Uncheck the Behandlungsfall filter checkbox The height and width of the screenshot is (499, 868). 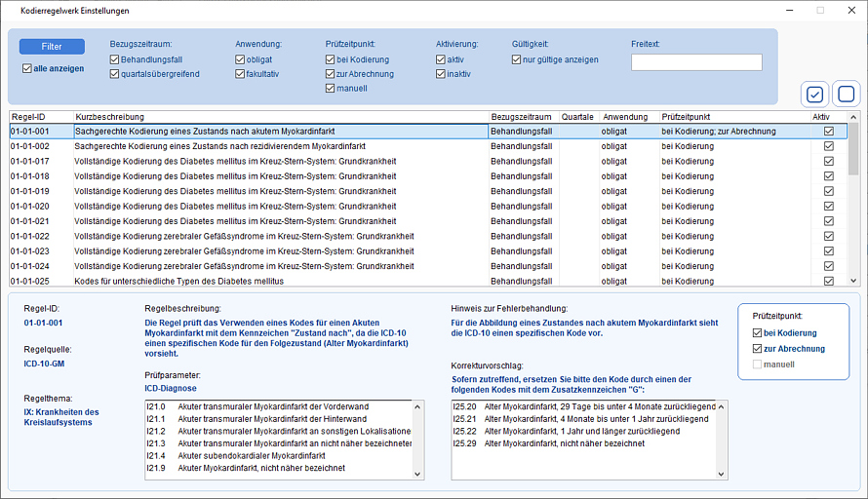(x=114, y=59)
